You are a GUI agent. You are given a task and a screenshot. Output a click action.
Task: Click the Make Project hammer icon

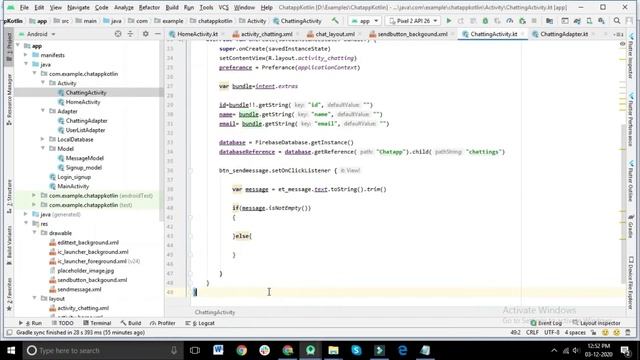click(x=335, y=21)
